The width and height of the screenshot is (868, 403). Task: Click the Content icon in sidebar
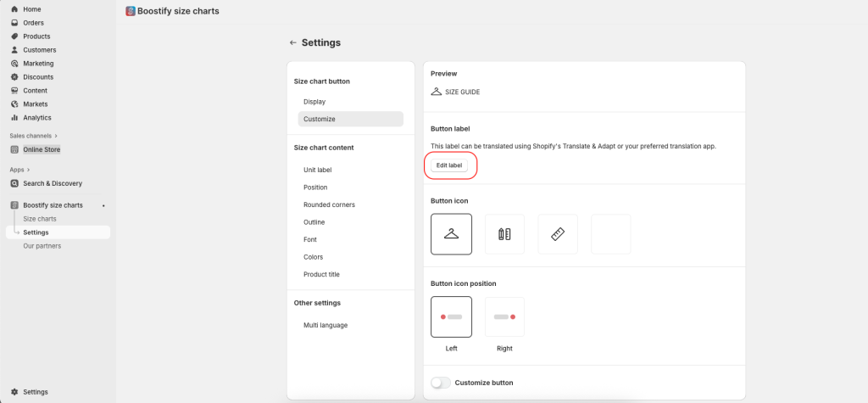(x=14, y=90)
